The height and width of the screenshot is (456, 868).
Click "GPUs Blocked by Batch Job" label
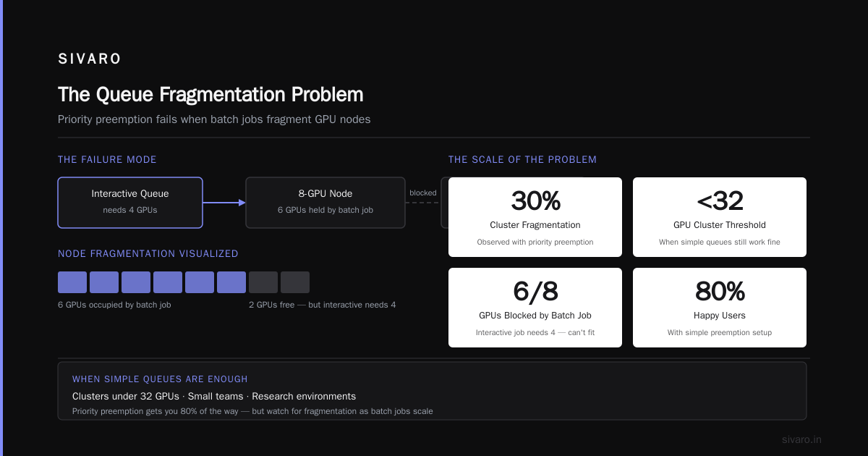point(535,316)
